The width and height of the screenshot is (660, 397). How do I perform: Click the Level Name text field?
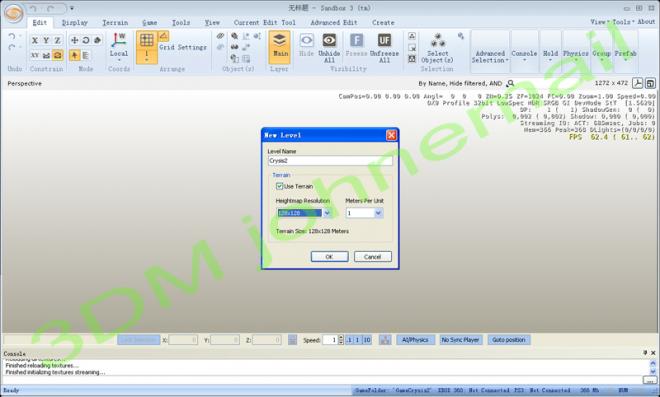click(330, 161)
